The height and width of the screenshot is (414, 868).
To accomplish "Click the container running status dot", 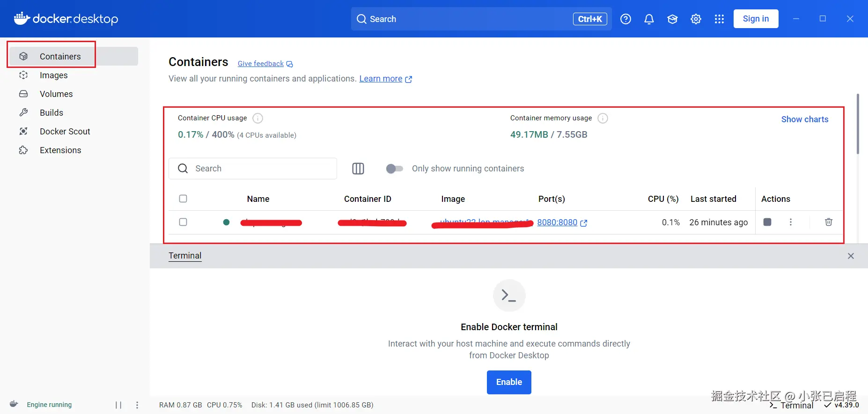I will pos(226,222).
